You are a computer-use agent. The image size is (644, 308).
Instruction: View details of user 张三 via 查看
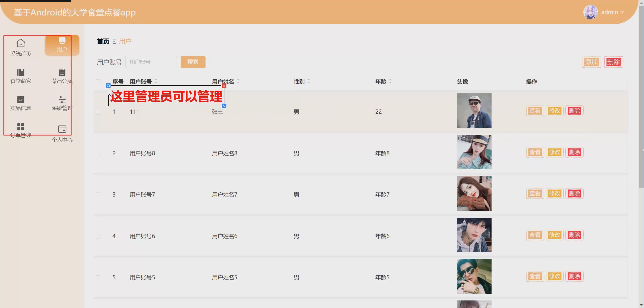[x=535, y=111]
